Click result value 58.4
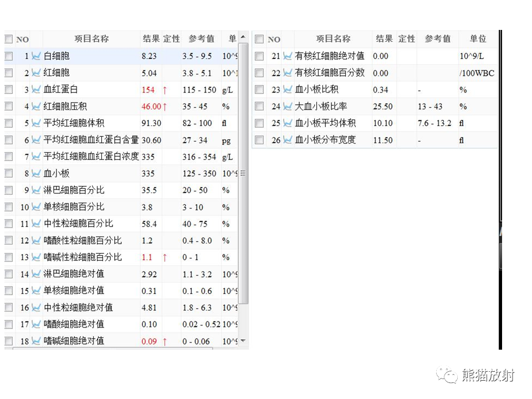The height and width of the screenshot is (399, 532). (x=149, y=224)
